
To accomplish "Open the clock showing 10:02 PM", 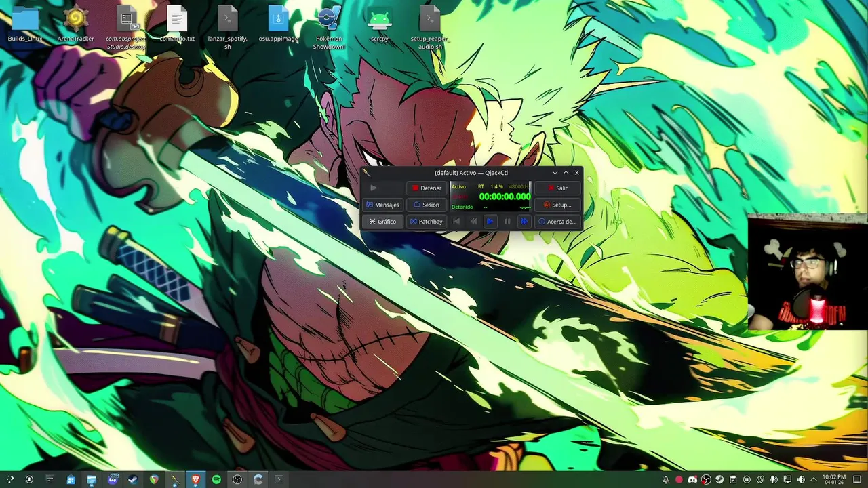I will point(834,480).
